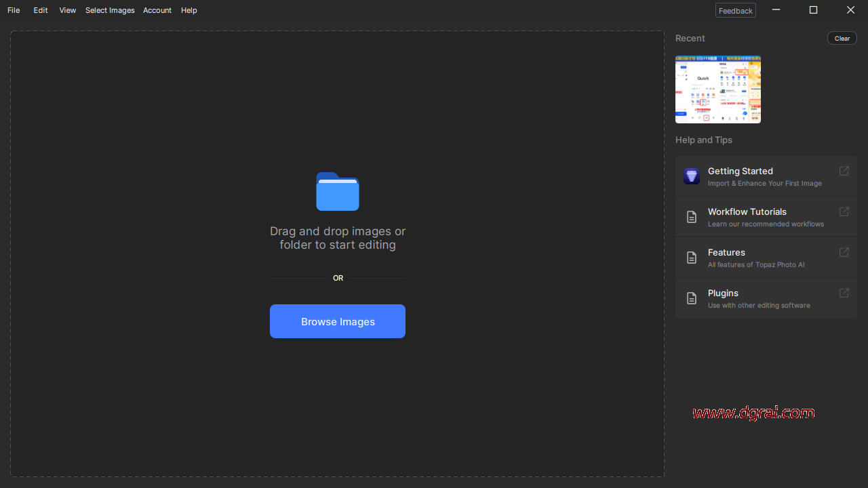Clear the recent images list
This screenshot has width=868, height=488.
click(842, 38)
